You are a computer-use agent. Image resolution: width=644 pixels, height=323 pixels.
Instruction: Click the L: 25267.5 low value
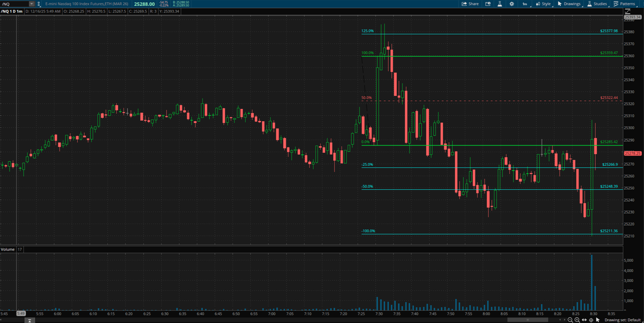click(x=116, y=11)
